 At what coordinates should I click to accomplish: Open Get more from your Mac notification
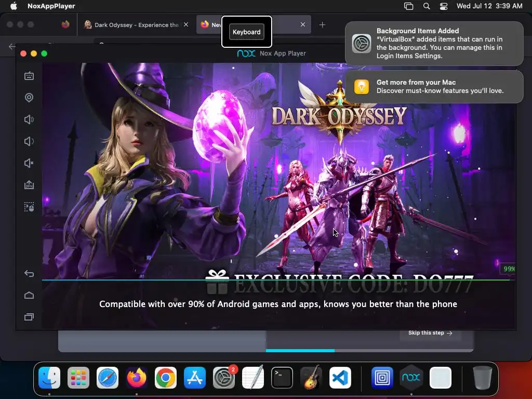click(434, 87)
